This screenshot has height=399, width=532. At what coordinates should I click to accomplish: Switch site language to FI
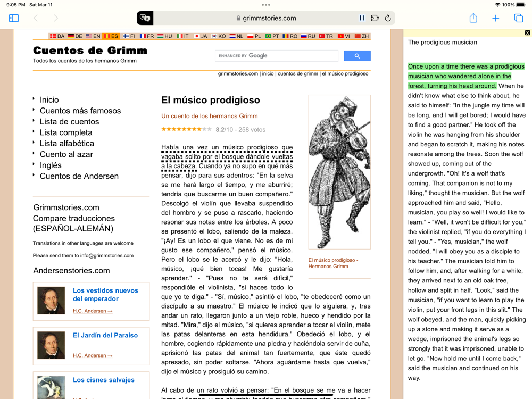click(129, 36)
